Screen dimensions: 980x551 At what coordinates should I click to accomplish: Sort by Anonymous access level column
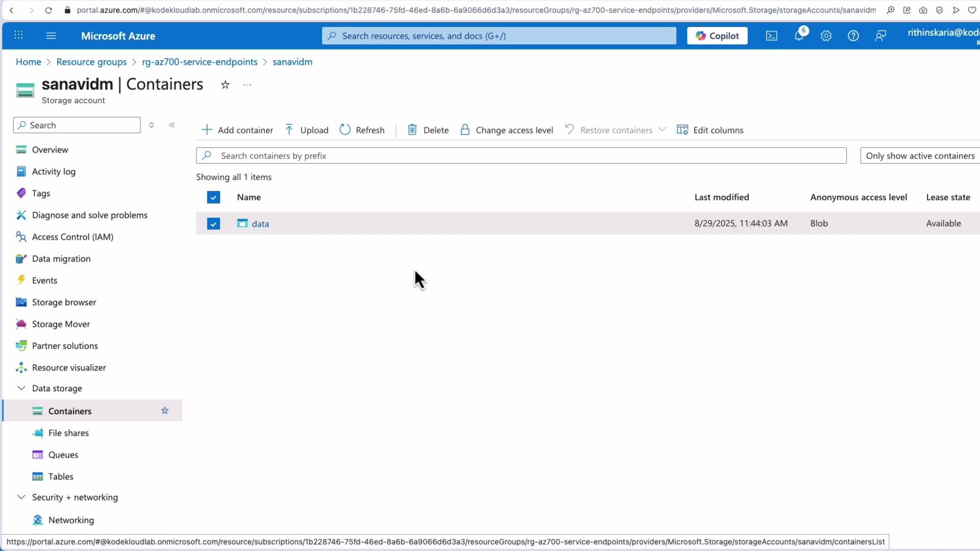(859, 197)
